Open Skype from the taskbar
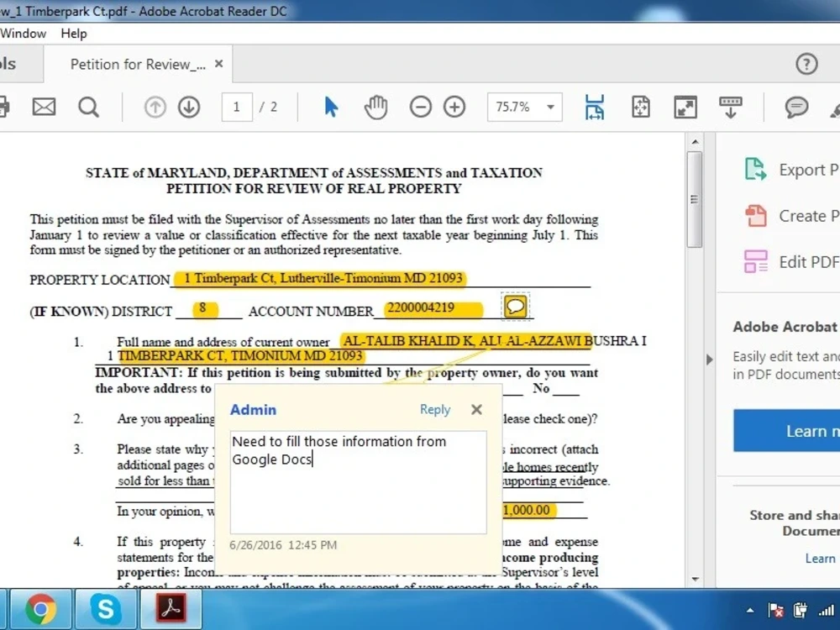The image size is (840, 630). point(106,609)
